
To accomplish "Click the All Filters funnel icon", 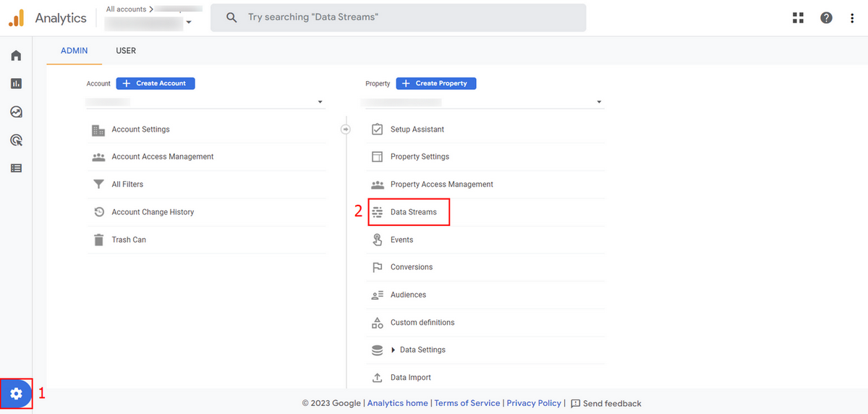I will click(x=98, y=185).
